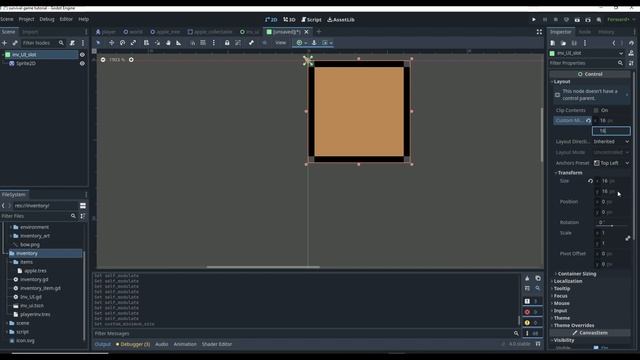Add a new child node plus icon
This screenshot has height=360, width=640.
(4, 43)
